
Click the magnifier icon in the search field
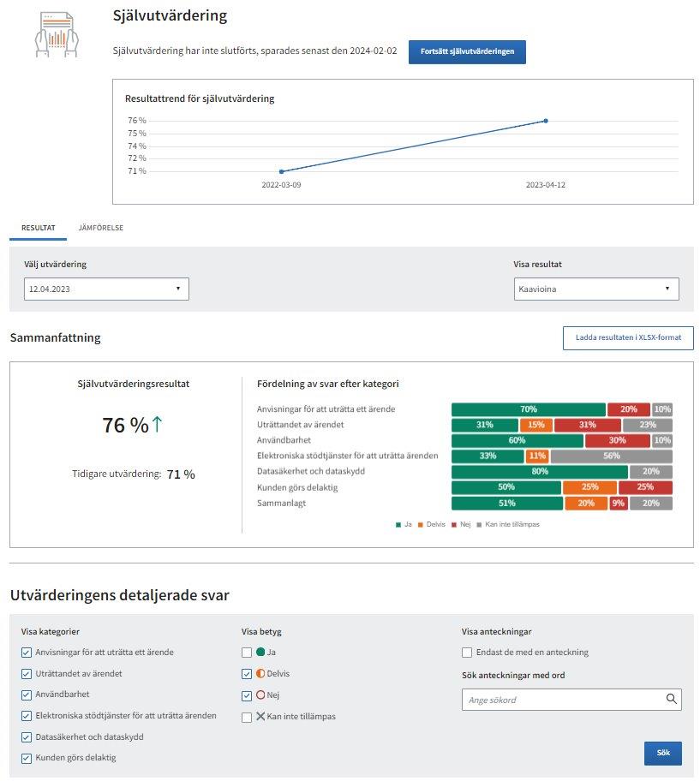coord(671,700)
